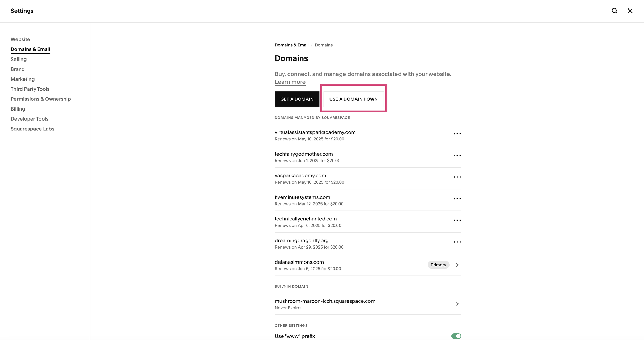
Task: Open the settings search icon
Action: point(614,11)
